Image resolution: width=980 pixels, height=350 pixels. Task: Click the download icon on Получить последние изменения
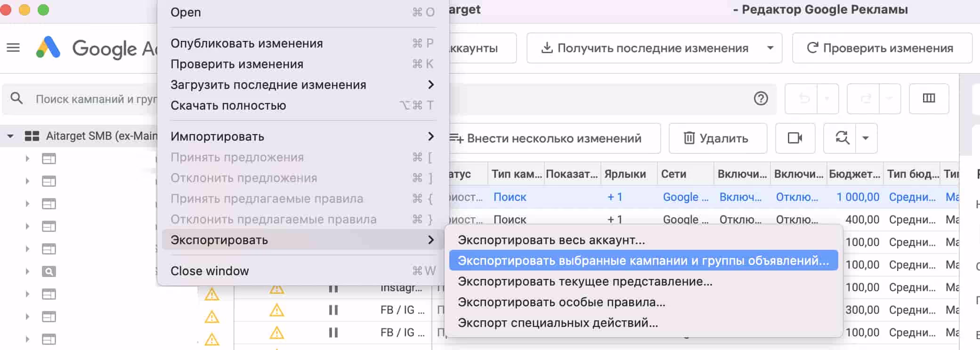click(547, 48)
